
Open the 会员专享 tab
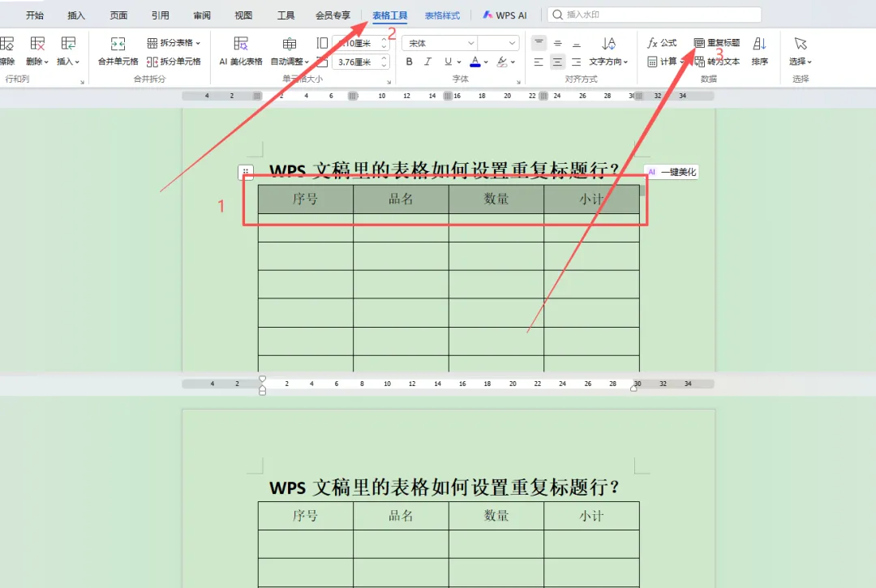click(333, 15)
